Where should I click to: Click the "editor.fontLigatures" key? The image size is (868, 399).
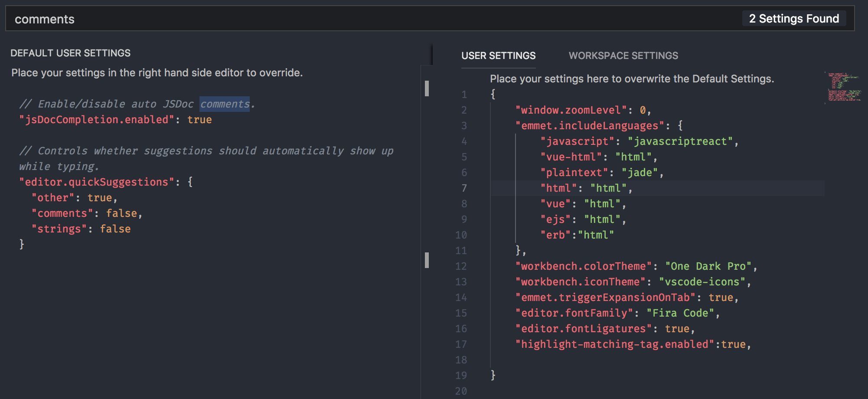(x=583, y=329)
